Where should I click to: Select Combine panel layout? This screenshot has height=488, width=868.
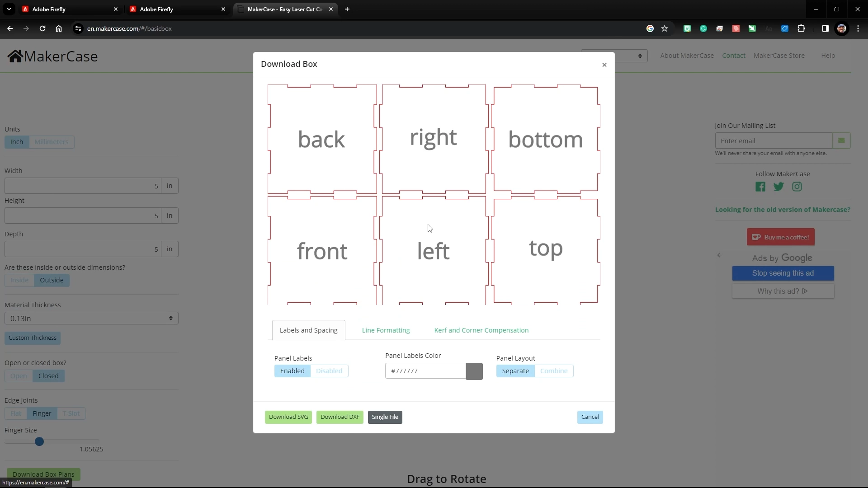(554, 371)
